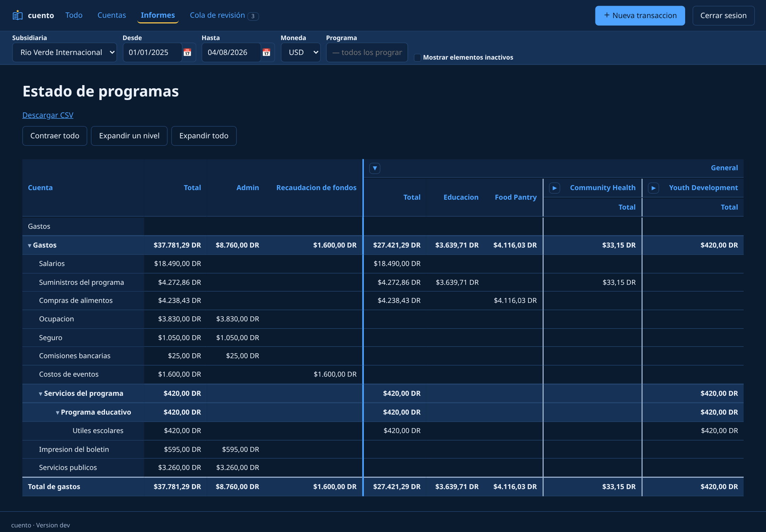
Task: Click the cuento book logo icon
Action: (17, 15)
